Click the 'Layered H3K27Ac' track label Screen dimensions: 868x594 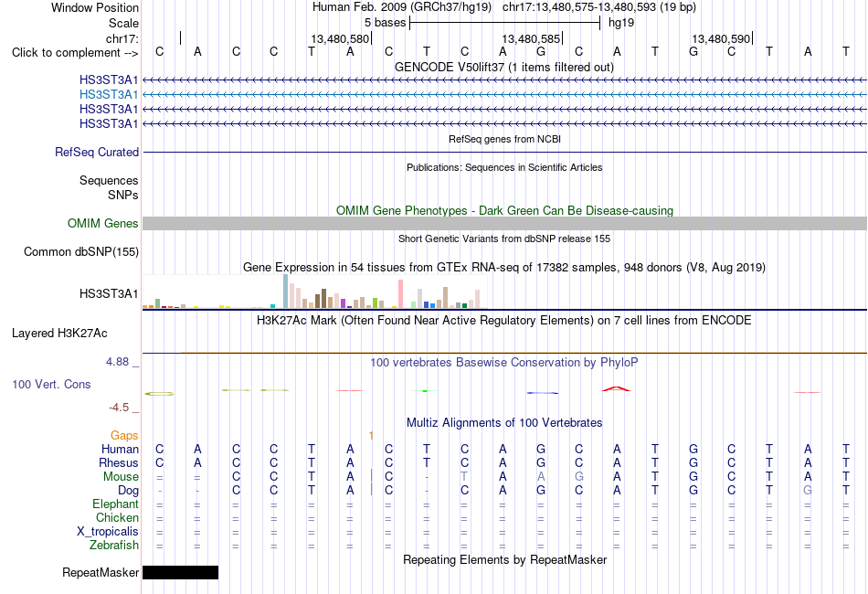tap(59, 334)
